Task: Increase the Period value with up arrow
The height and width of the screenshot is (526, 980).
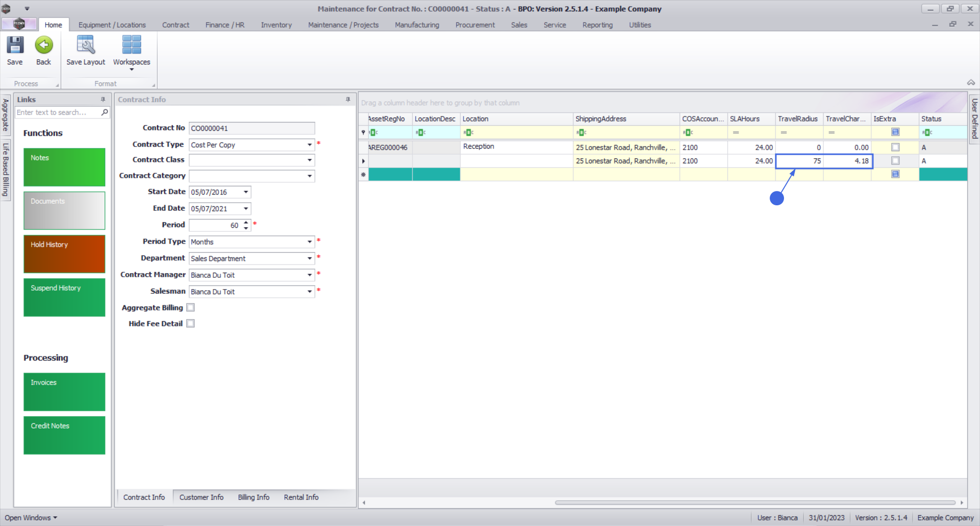Action: click(x=246, y=222)
